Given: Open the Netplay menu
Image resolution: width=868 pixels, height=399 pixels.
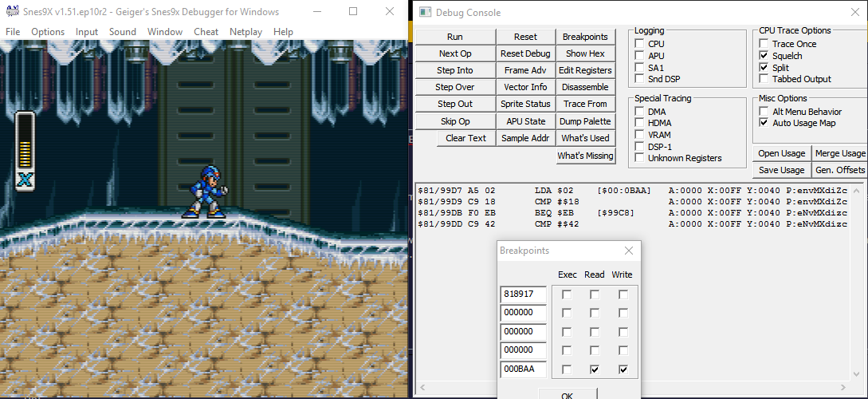Looking at the screenshot, I should point(245,32).
